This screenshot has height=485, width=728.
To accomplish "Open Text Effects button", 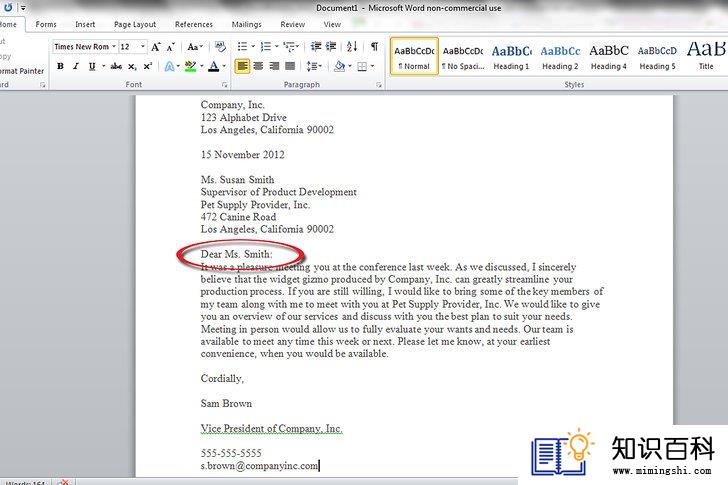I will click(x=169, y=66).
